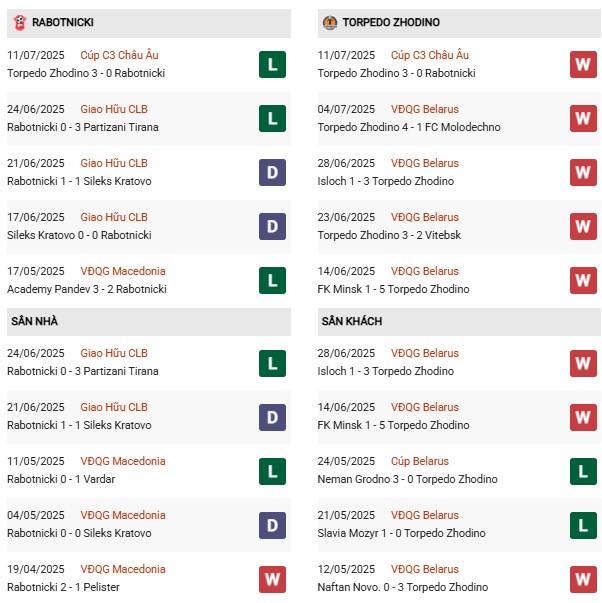Viewport: 602px width, 603px height.
Task: Click the Torpedo Zhodino club crest icon
Action: coord(329,22)
